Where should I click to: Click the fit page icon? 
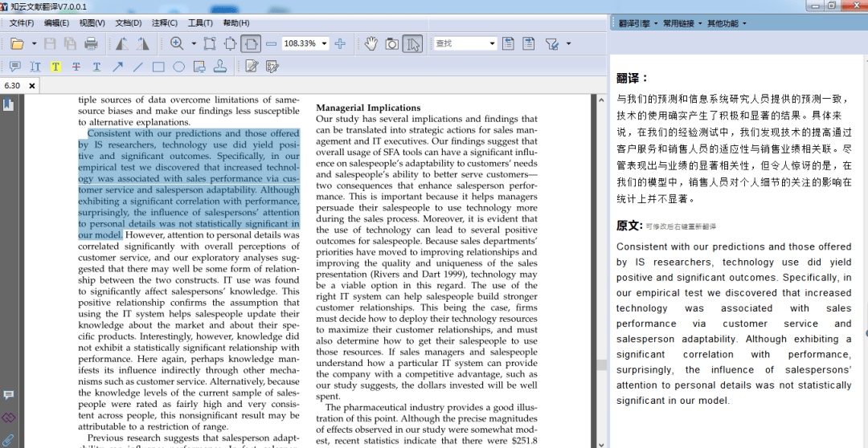(x=231, y=43)
